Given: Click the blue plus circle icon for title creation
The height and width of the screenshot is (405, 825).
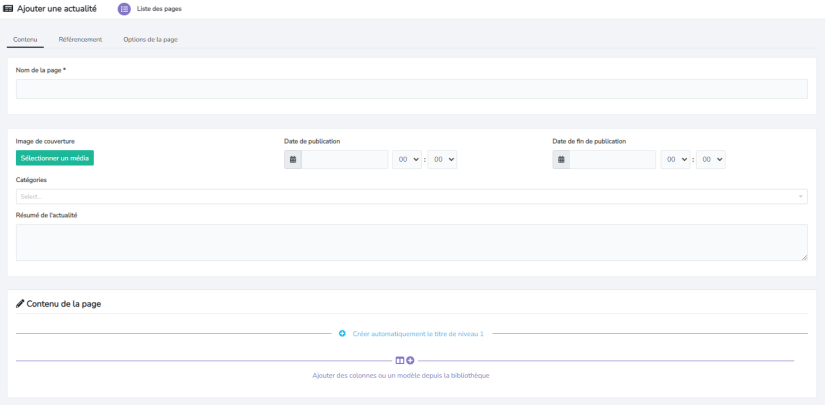Looking at the screenshot, I should [x=342, y=333].
